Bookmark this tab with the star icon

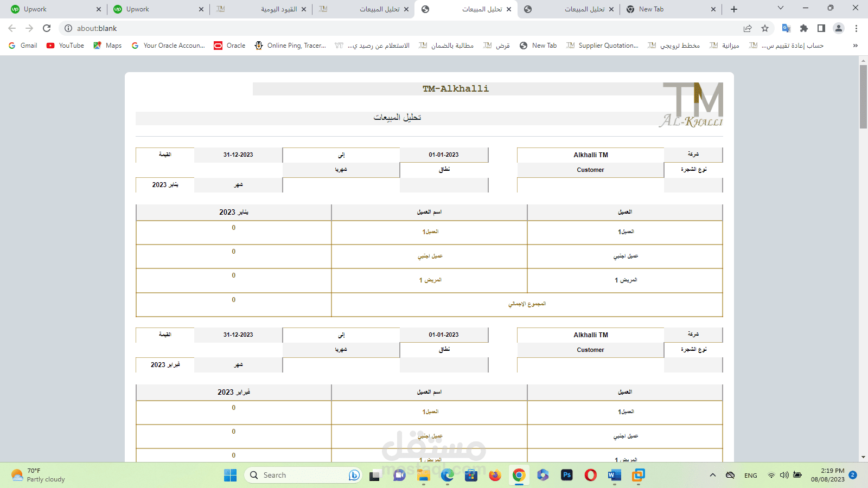[x=765, y=28]
